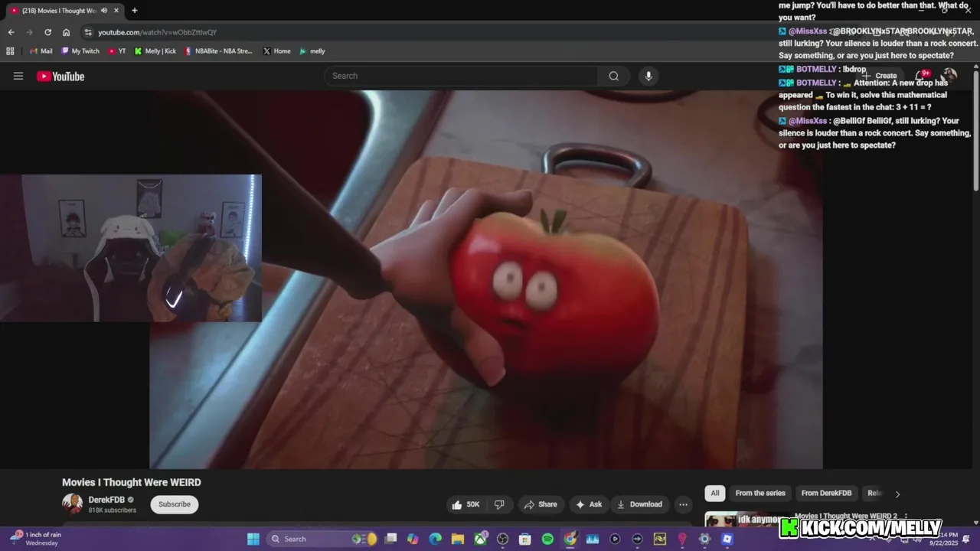Image resolution: width=980 pixels, height=551 pixels.
Task: Mute the tab via speaker icon
Action: (x=103, y=11)
